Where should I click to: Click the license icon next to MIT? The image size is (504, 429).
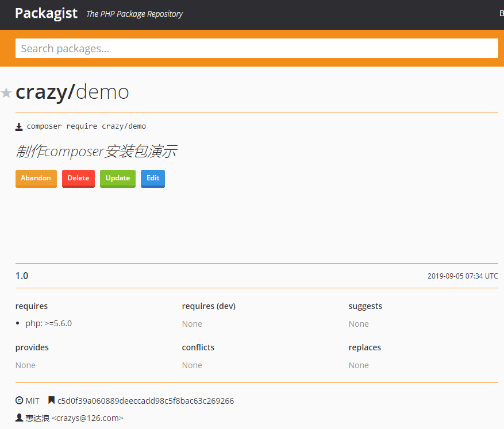[x=20, y=400]
